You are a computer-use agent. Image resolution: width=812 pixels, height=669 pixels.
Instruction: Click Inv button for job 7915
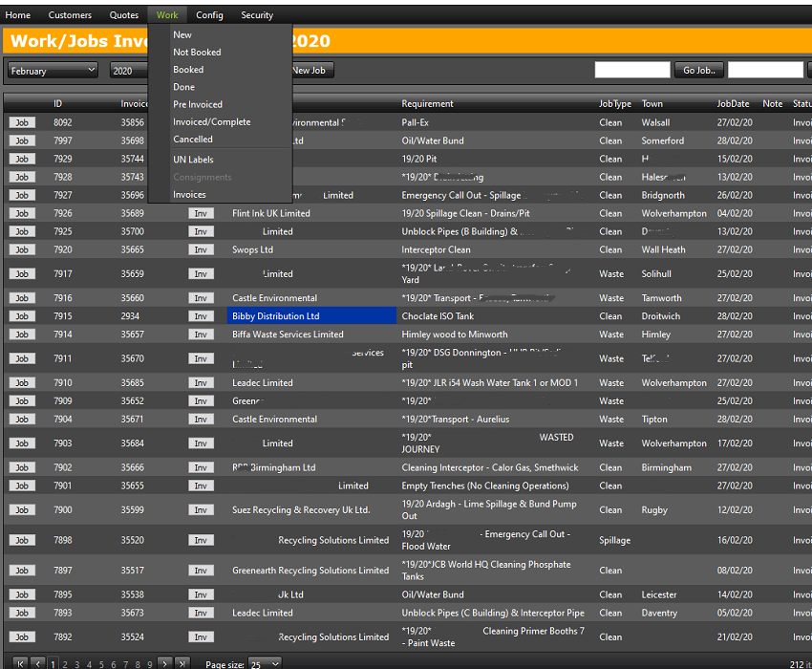coord(201,316)
